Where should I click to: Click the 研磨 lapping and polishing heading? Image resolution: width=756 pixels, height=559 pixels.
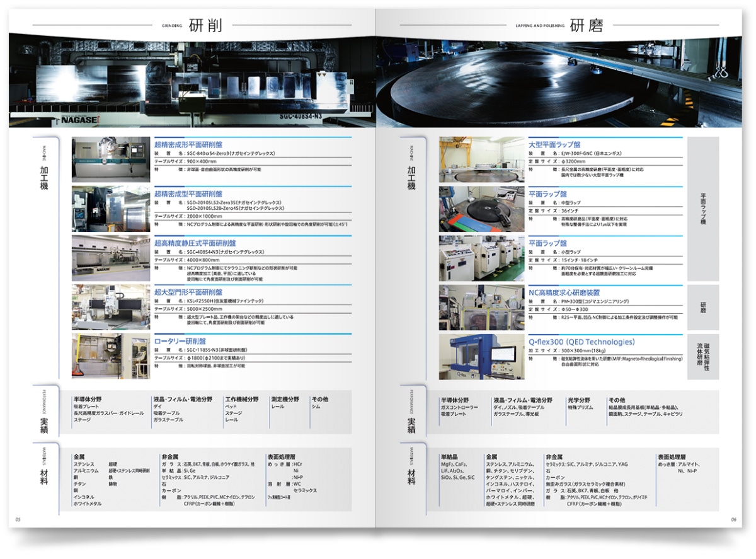[587, 25]
